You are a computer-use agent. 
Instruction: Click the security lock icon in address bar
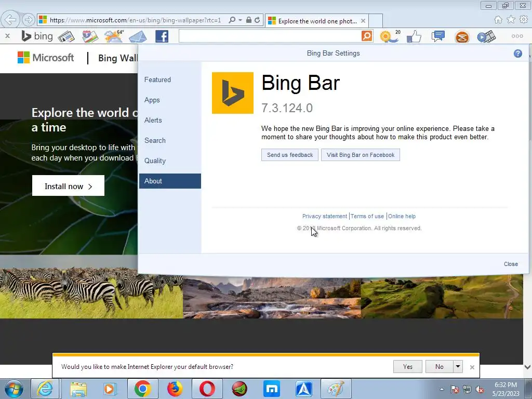coord(249,20)
